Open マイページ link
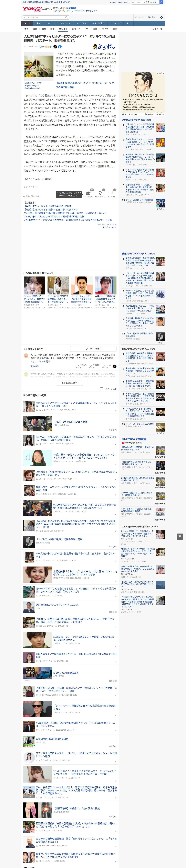186x868 pixels. (x=139, y=18)
